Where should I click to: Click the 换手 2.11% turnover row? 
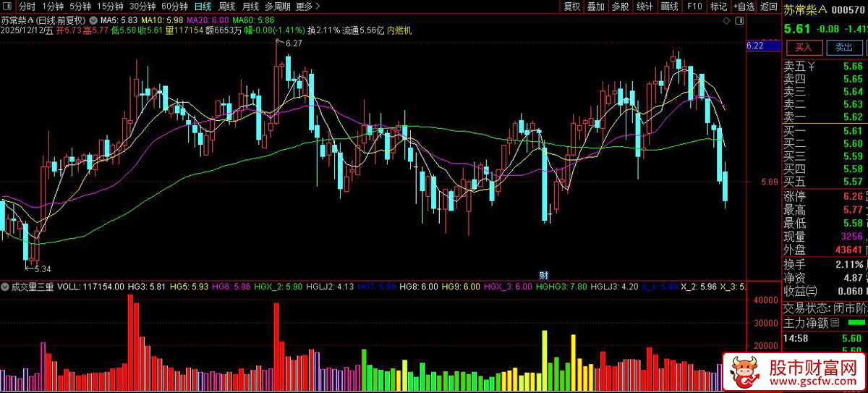point(825,264)
